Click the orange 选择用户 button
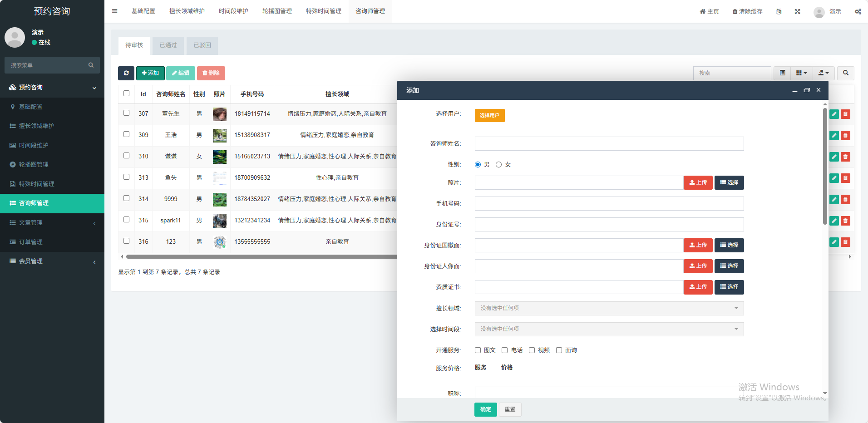The height and width of the screenshot is (423, 868). pyautogui.click(x=489, y=116)
